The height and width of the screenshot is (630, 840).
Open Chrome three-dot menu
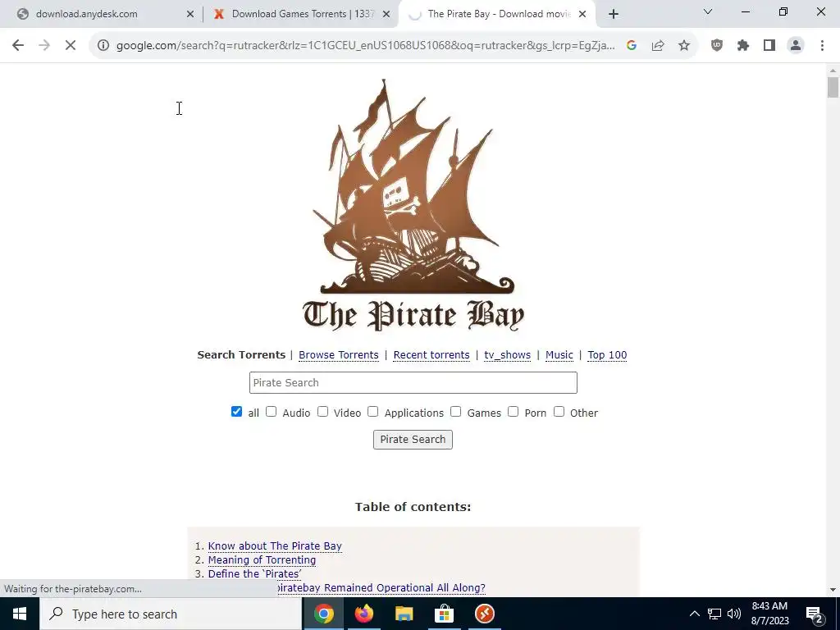[822, 46]
